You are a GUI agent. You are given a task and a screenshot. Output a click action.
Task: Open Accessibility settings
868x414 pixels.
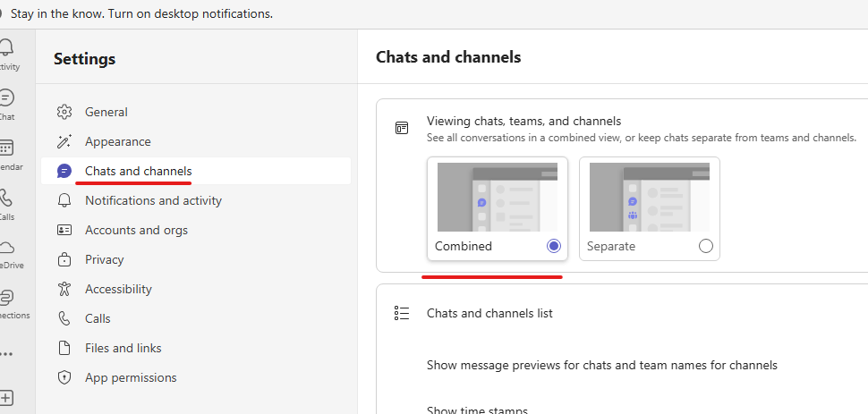tap(196, 289)
